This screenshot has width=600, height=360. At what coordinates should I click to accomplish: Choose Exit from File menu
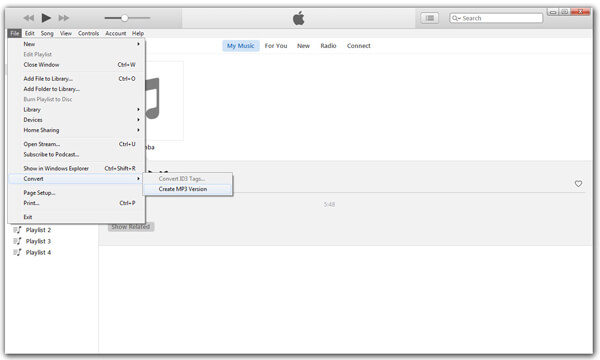point(77,217)
